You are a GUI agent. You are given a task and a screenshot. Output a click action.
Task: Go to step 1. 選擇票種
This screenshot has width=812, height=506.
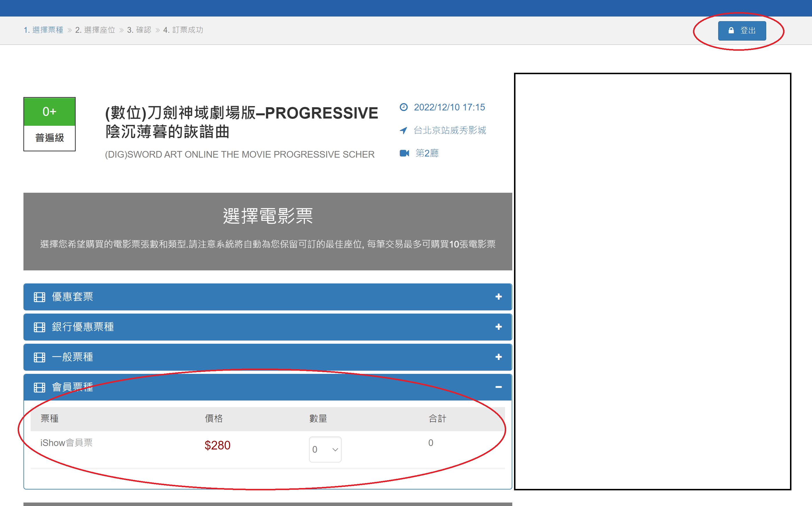coord(43,30)
